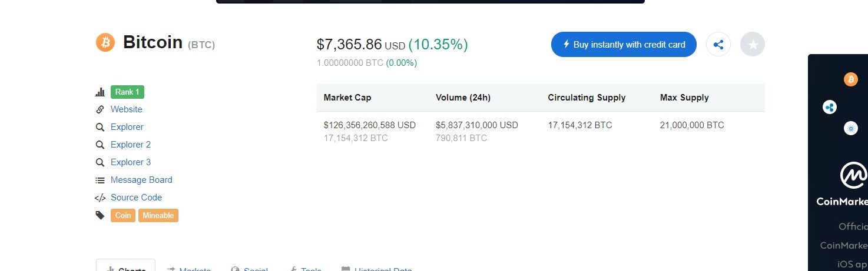Toggle the star watchlist button
The width and height of the screenshot is (868, 271).
click(x=753, y=45)
